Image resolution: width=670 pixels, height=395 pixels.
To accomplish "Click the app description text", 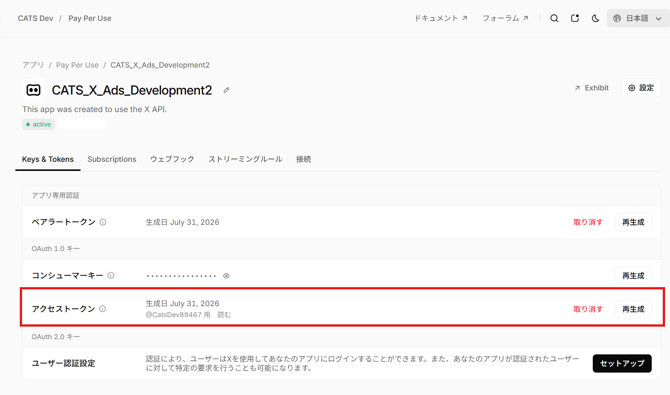I will click(94, 109).
